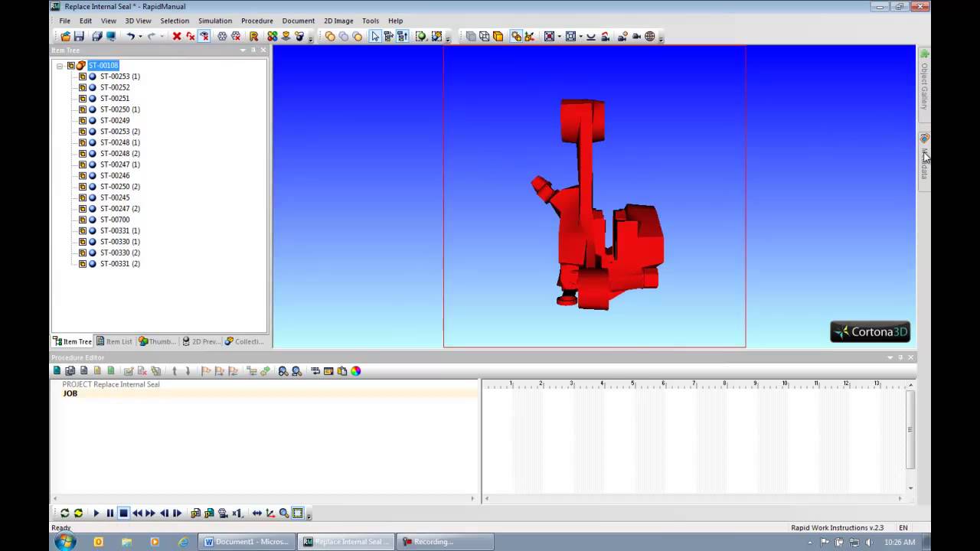Open the Object Gallery side tab
The height and width of the screenshot is (551, 980).
coord(924,86)
